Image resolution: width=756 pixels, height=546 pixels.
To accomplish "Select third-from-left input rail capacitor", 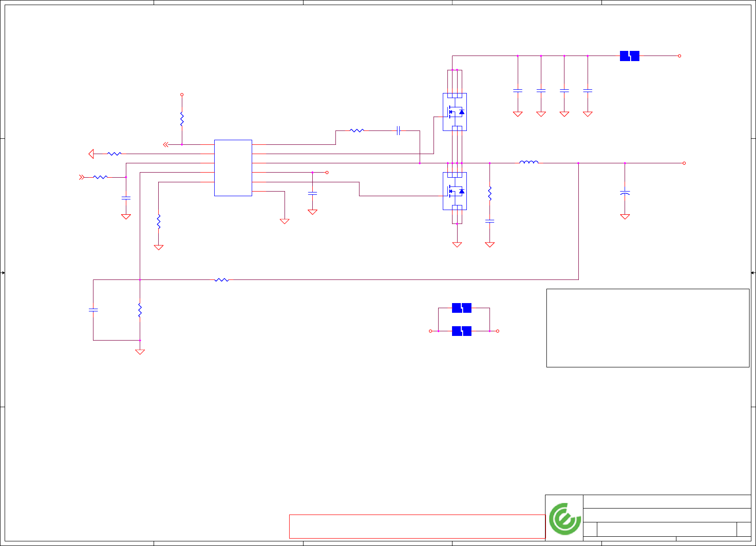I will point(564,91).
